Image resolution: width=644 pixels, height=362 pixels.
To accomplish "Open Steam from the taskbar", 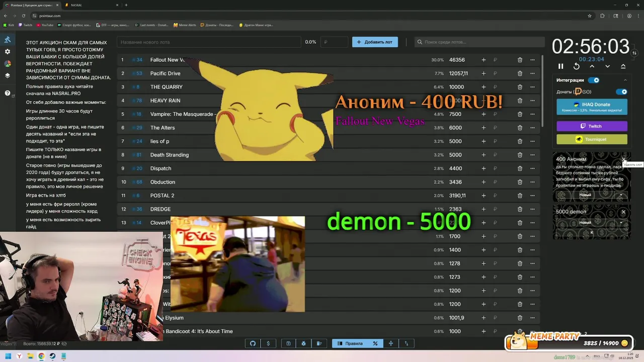I will (x=52, y=356).
